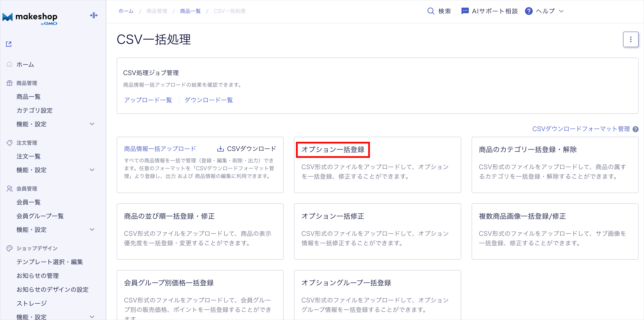Expand 機能・設定 under 会員管理
The image size is (644, 320).
tap(92, 230)
